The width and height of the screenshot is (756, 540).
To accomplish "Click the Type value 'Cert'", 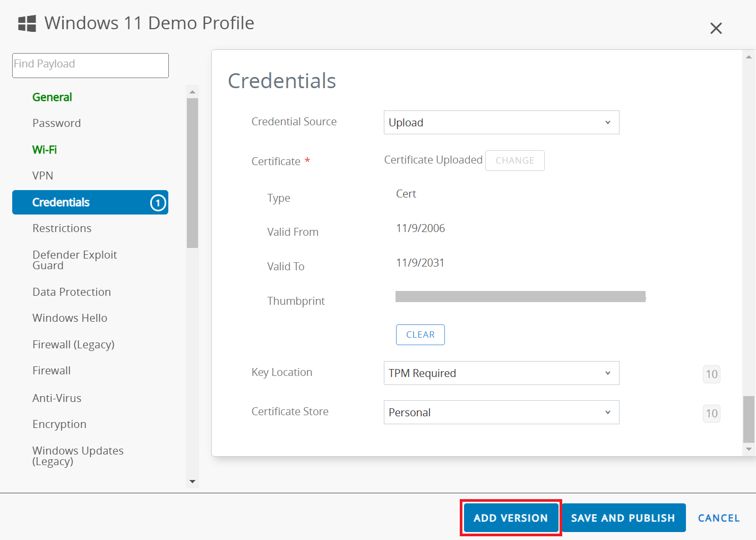I will (406, 194).
